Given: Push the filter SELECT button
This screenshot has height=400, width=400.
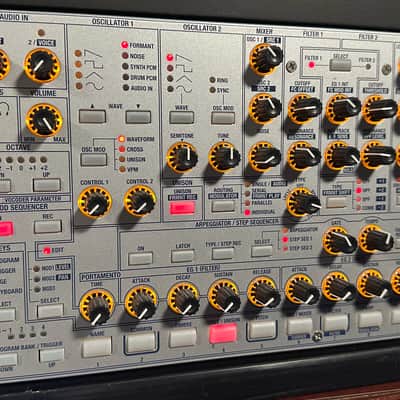Looking at the screenshot, I should click(x=340, y=65).
